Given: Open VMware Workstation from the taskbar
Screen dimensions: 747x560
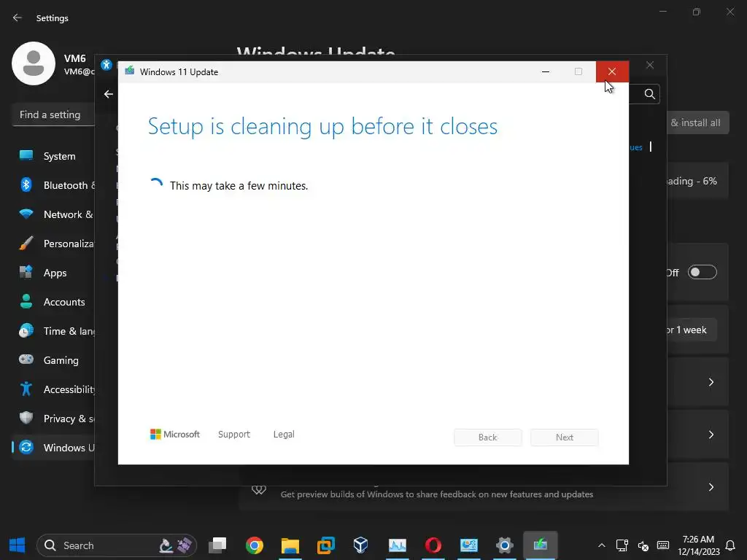Looking at the screenshot, I should [x=326, y=545].
